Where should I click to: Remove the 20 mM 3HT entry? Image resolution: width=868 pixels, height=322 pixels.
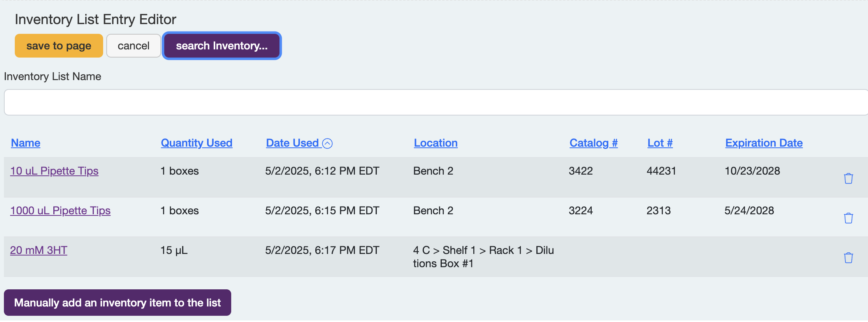click(x=849, y=258)
